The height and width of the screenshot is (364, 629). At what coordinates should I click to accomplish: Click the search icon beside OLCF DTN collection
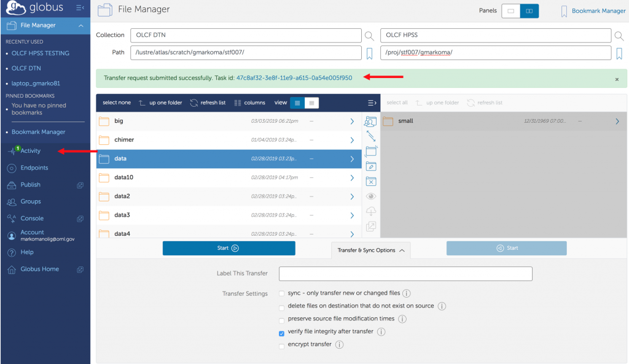click(369, 36)
